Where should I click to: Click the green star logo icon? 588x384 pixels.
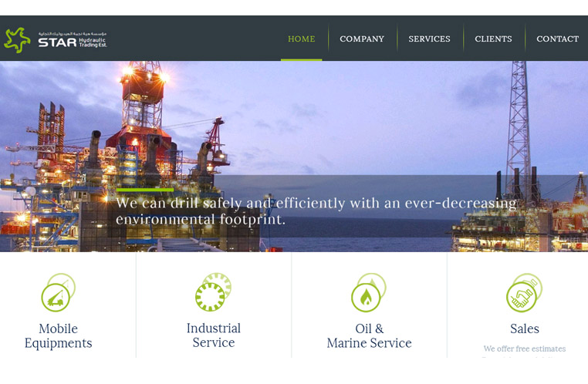pos(17,40)
